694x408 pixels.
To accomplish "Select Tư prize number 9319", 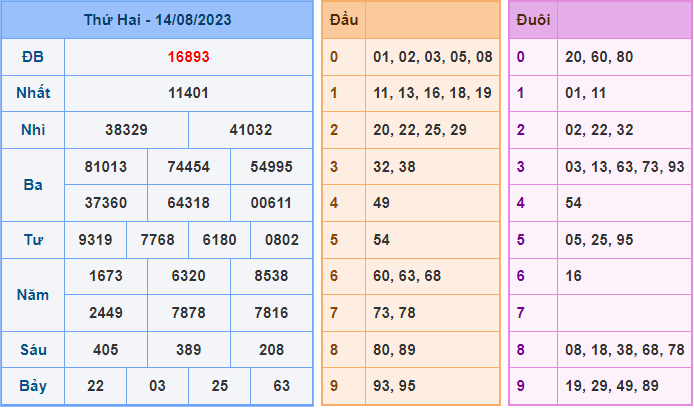I will pyautogui.click(x=95, y=240).
